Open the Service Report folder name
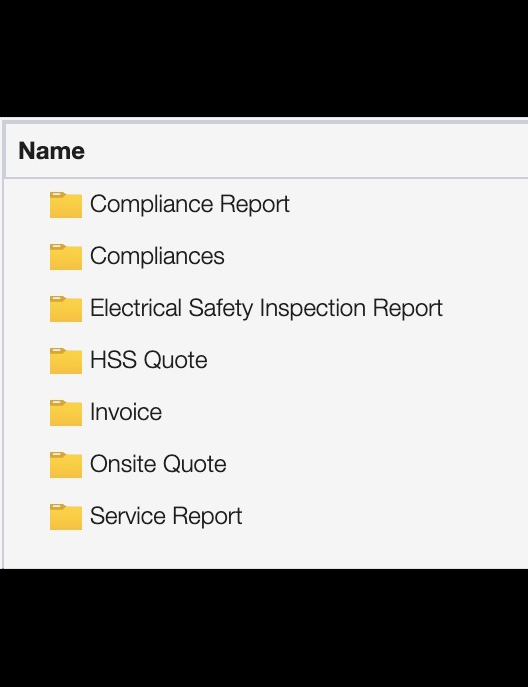528x687 pixels. pos(166,516)
